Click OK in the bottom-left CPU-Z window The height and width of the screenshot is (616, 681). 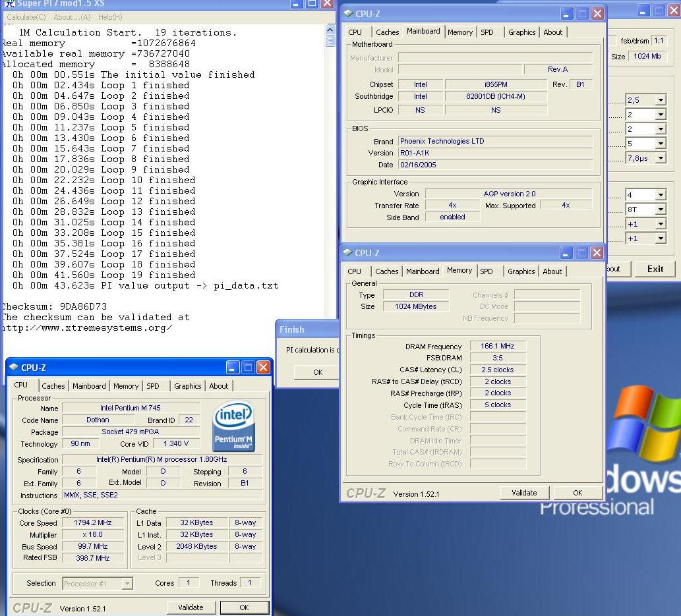[244, 607]
